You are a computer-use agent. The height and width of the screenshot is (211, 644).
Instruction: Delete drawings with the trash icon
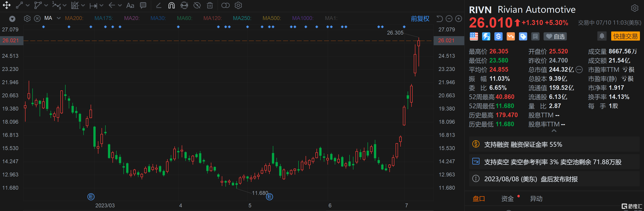point(210,5)
